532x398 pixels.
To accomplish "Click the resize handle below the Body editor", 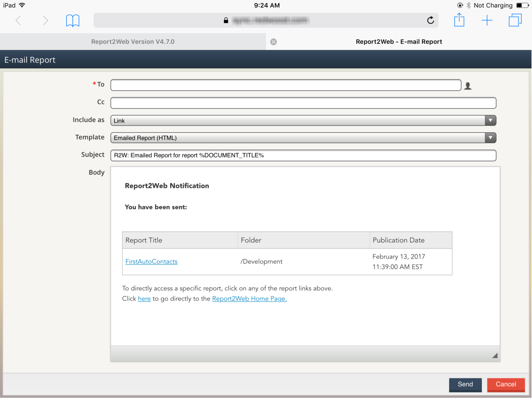I will [x=494, y=355].
